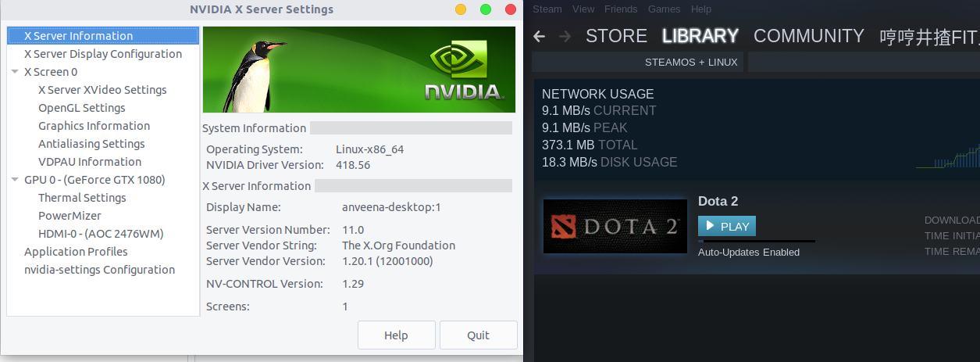Click the NV-CONTROL Version value 1.29
This screenshot has height=362, width=980.
pos(353,284)
